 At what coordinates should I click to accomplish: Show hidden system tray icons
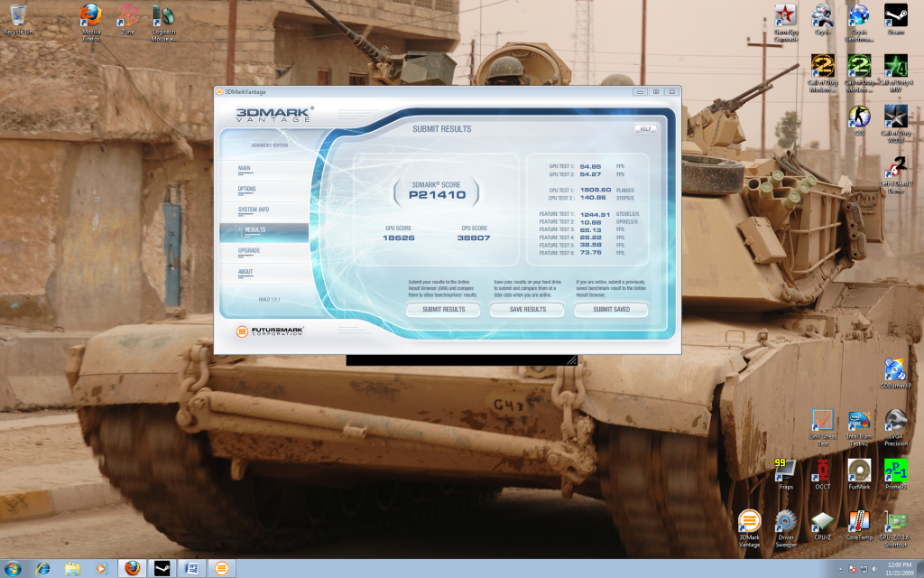pos(840,569)
